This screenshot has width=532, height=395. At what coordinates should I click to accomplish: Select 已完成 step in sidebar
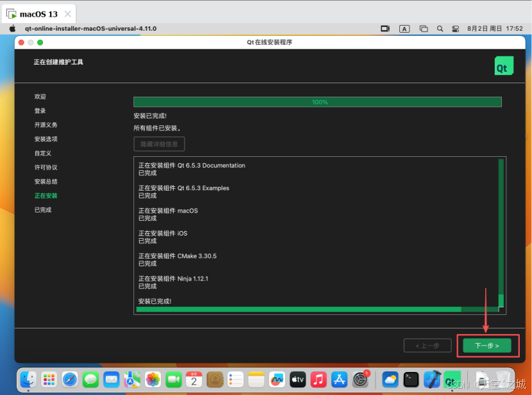coord(43,210)
